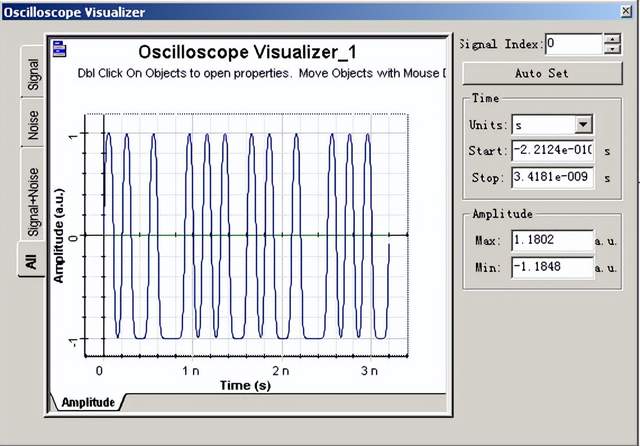Click the Stop time input field

pyautogui.click(x=553, y=178)
